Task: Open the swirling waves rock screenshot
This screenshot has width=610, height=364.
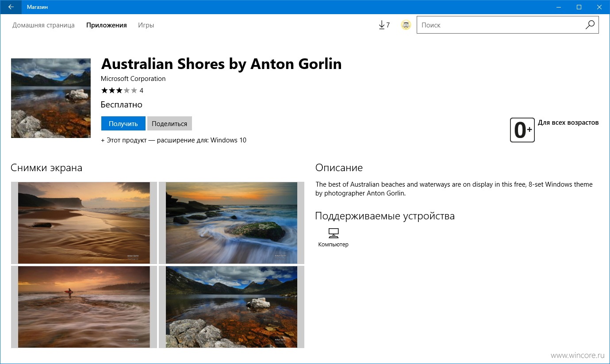Action: (x=231, y=223)
